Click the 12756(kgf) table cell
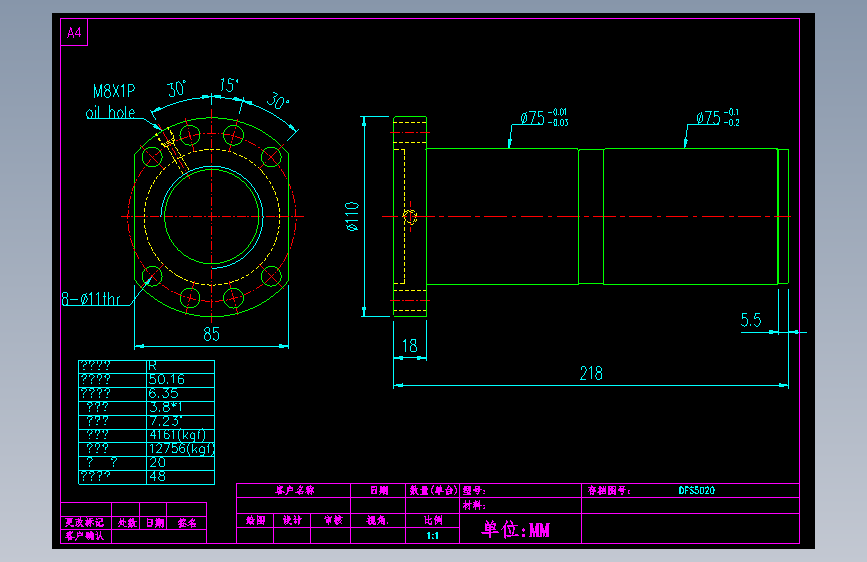 (181, 449)
